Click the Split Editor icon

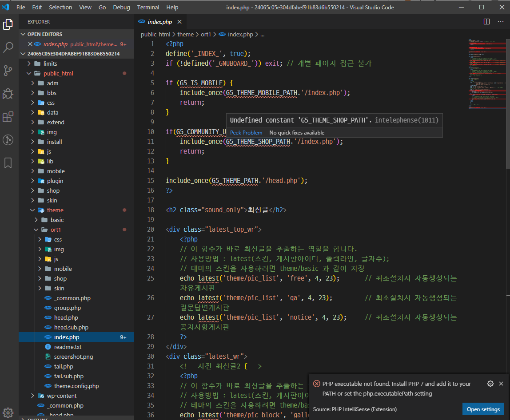(486, 21)
